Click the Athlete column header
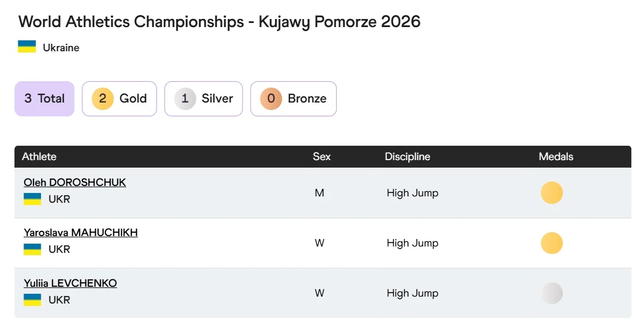This screenshot has width=644, height=326. [x=39, y=157]
